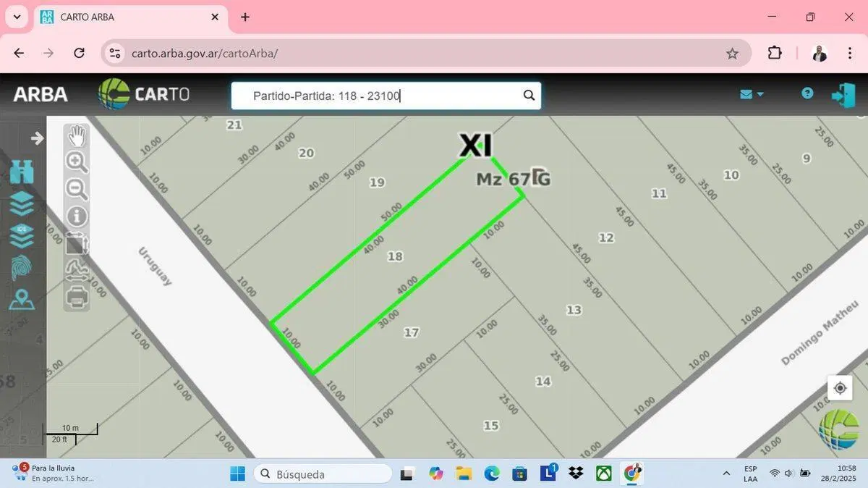Click parcel number 10 label
This screenshot has width=868, height=488.
click(x=731, y=174)
